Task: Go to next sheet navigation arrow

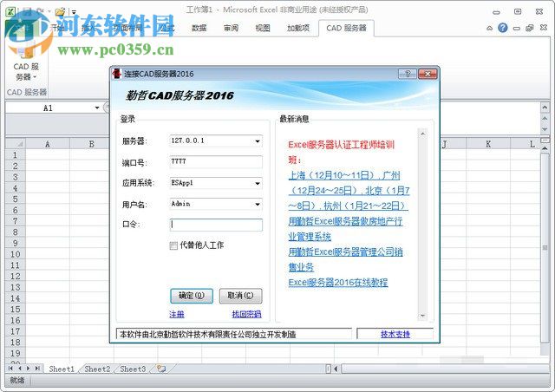Action: click(29, 369)
